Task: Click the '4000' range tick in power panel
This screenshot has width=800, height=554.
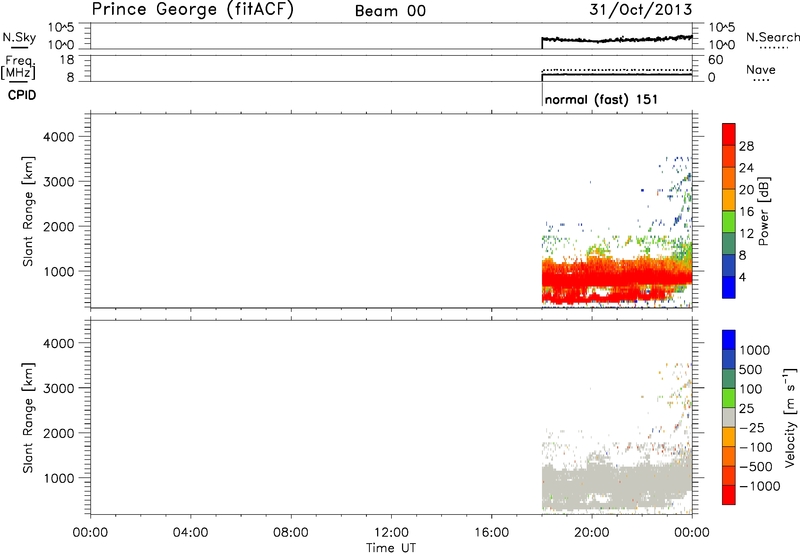Action: coord(58,137)
